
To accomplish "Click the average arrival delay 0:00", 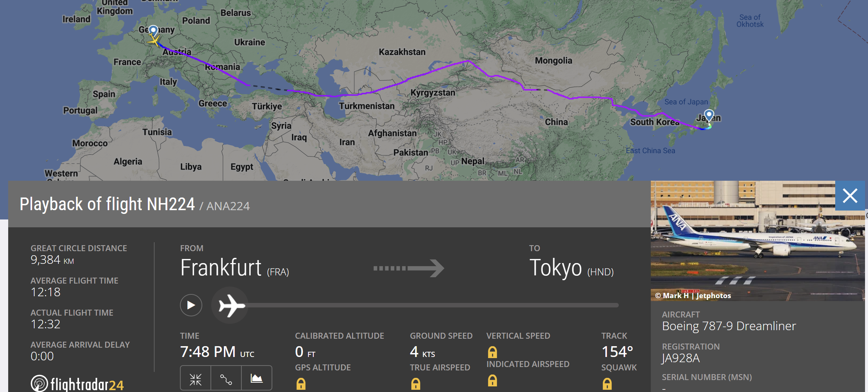I will click(x=42, y=356).
